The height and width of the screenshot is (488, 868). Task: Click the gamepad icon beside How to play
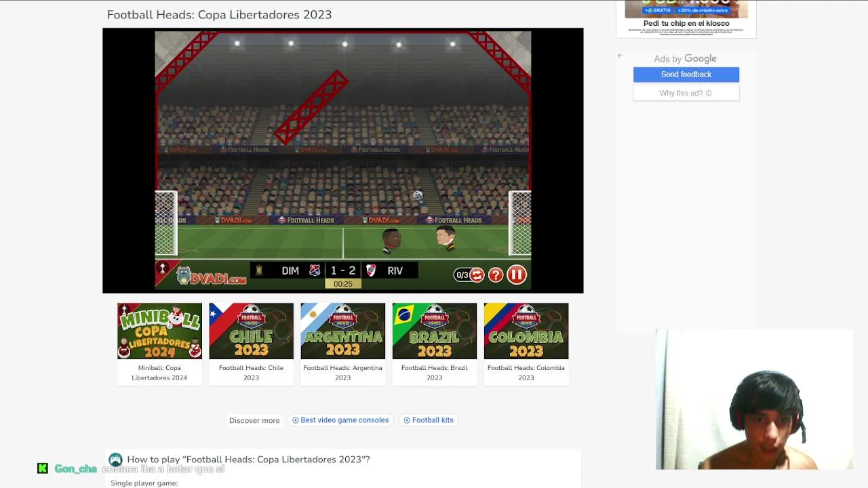pyautogui.click(x=116, y=460)
